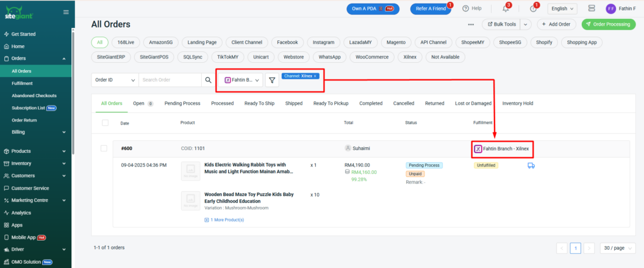Click the delivery truck icon for order #600
The image size is (644, 268).
[x=531, y=165]
